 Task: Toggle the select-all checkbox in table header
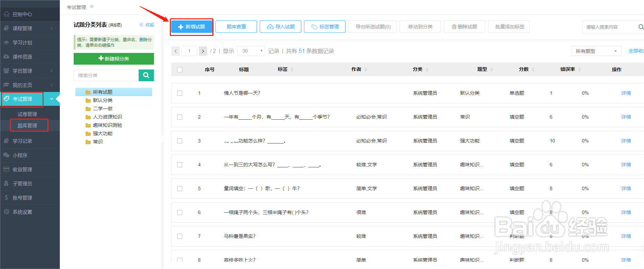180,69
